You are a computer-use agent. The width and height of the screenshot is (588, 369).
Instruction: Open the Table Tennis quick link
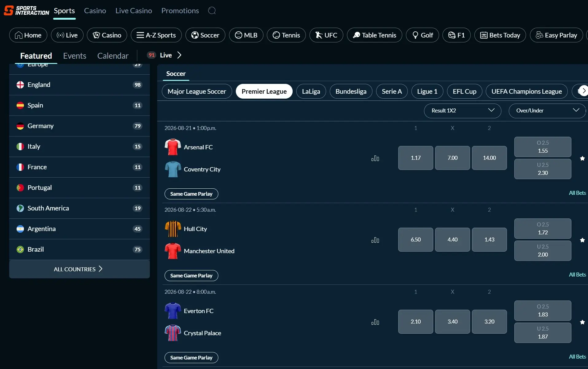(x=375, y=35)
